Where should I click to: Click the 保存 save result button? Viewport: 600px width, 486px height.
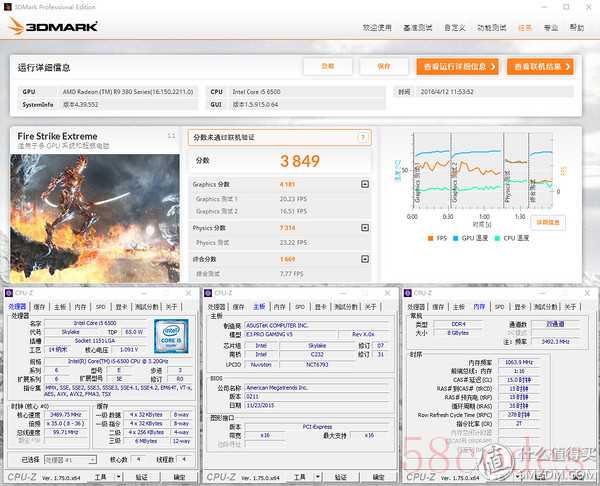(x=384, y=67)
